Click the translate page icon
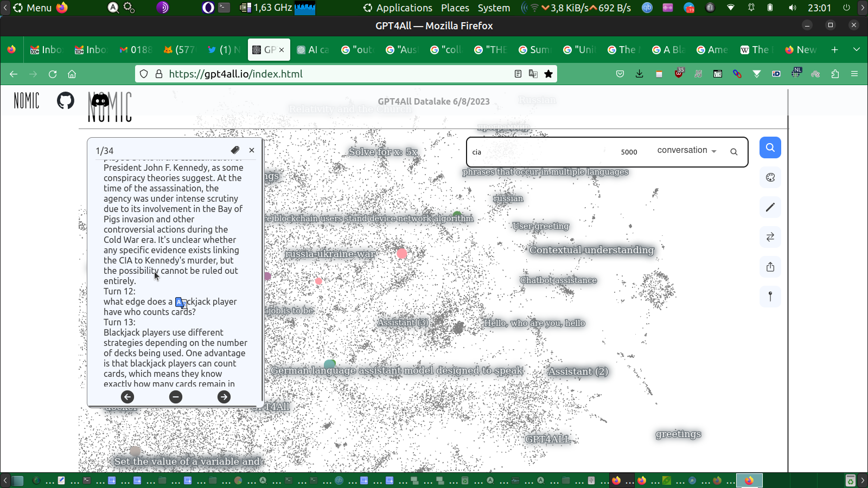The height and width of the screenshot is (488, 868). (533, 74)
